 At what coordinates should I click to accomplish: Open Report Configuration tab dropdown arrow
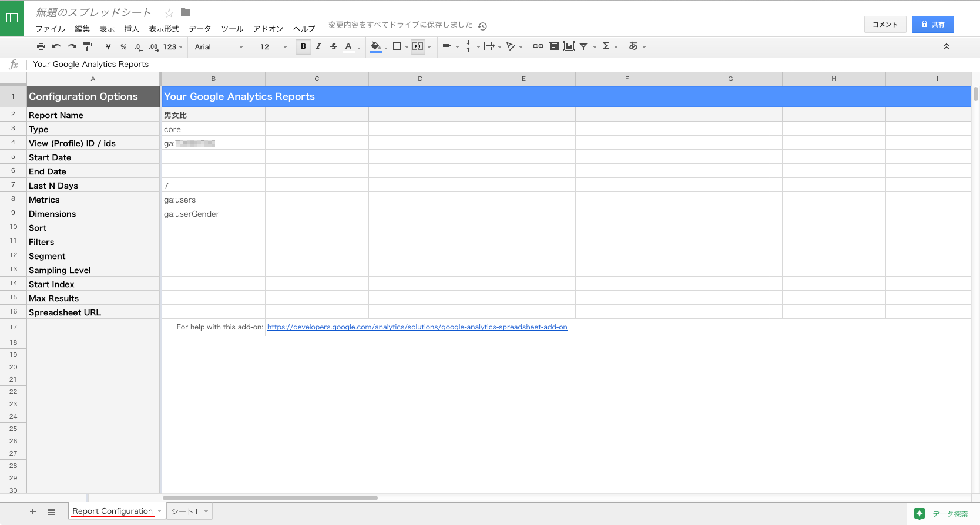[159, 511]
